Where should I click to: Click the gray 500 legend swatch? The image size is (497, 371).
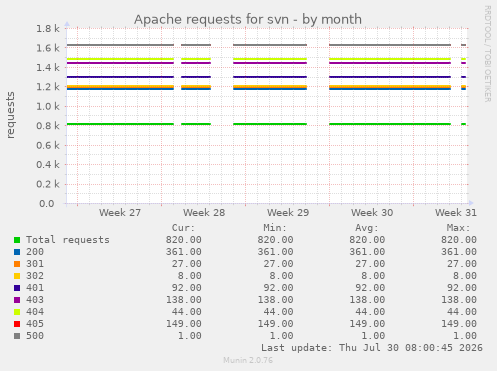point(17,336)
